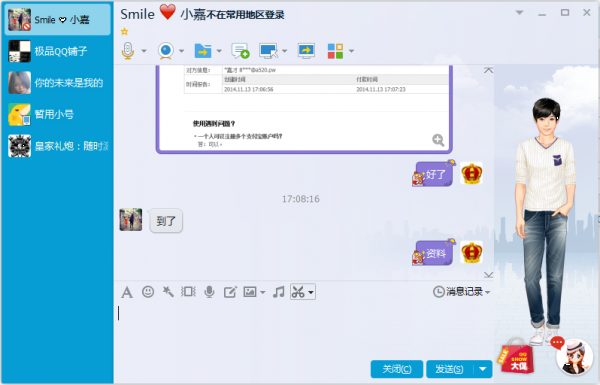Expand remote desktop options dropdown arrow

[x=284, y=51]
